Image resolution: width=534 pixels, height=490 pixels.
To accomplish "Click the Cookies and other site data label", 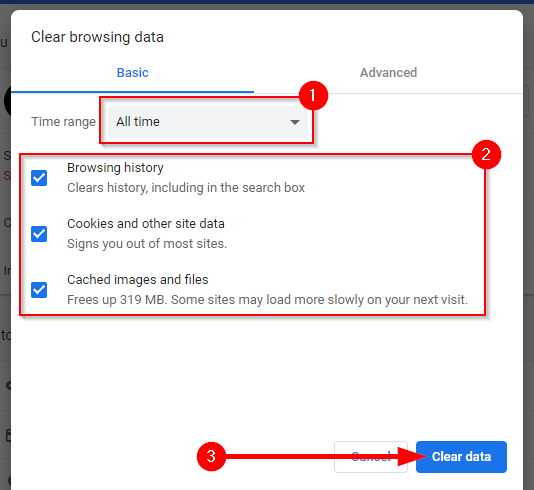I will coord(146,224).
